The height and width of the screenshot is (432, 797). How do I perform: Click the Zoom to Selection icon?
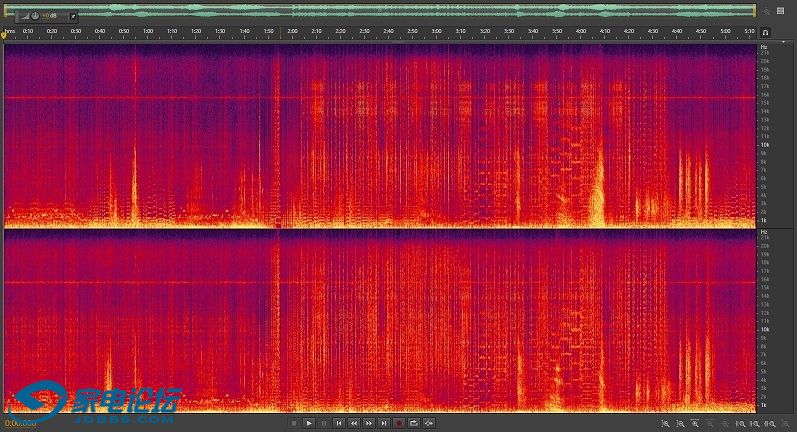coord(770,423)
